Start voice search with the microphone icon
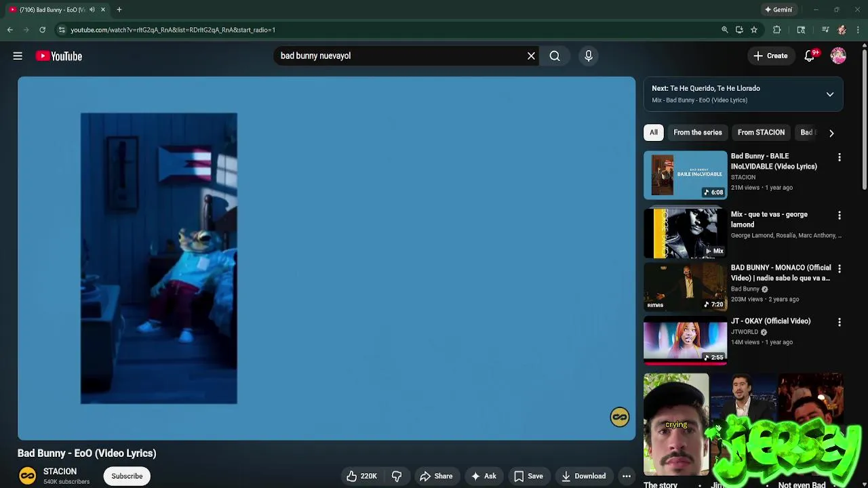Viewport: 868px width, 488px height. click(x=589, y=56)
